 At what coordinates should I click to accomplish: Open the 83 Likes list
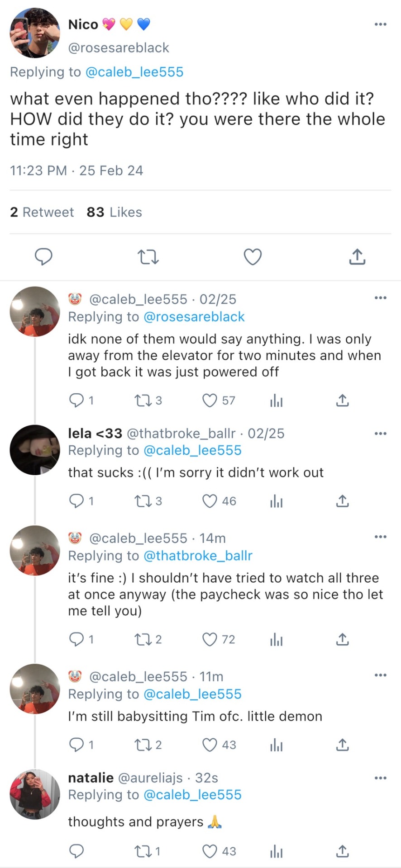114,212
